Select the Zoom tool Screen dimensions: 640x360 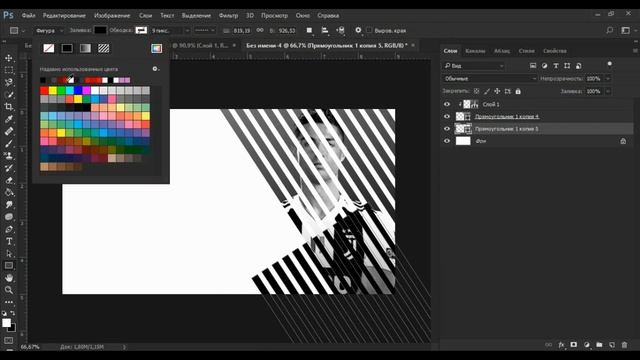pyautogui.click(x=9, y=290)
